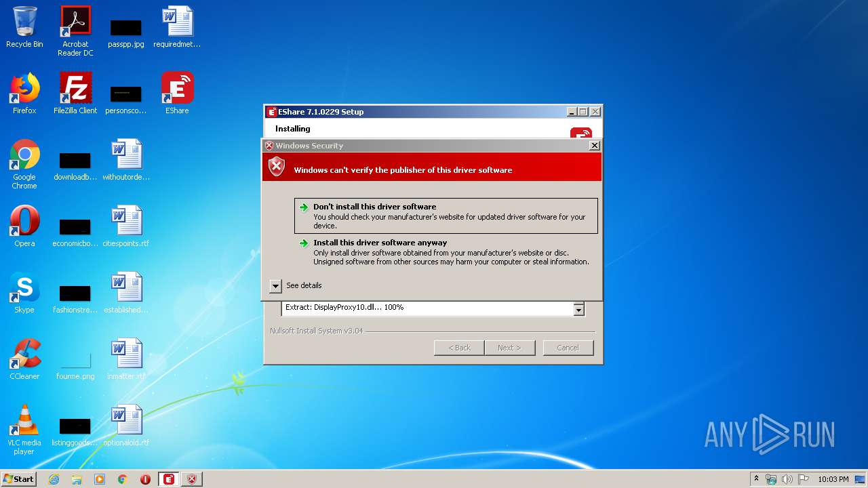Open CCleaner desktop shortcut

24,359
